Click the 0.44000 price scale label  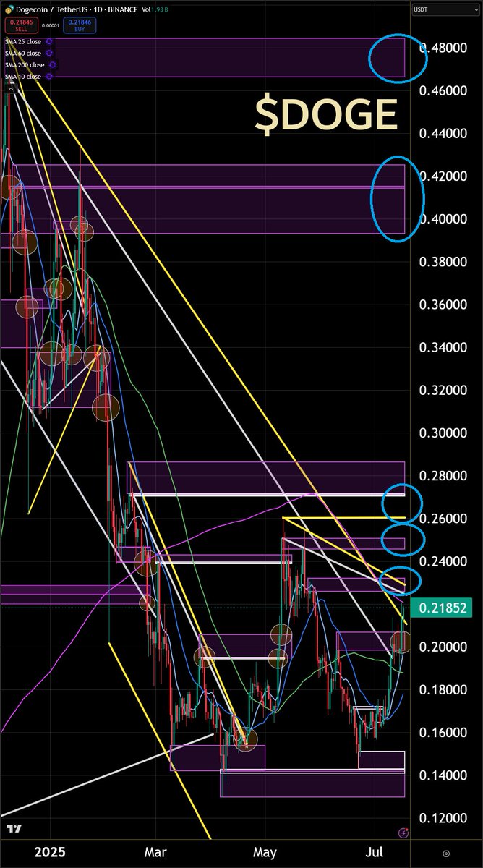click(x=444, y=134)
